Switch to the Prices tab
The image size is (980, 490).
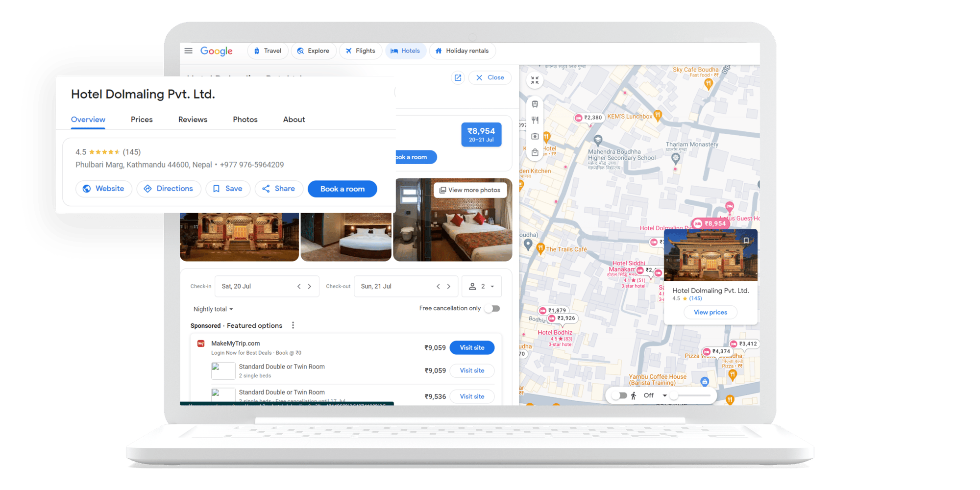(142, 120)
